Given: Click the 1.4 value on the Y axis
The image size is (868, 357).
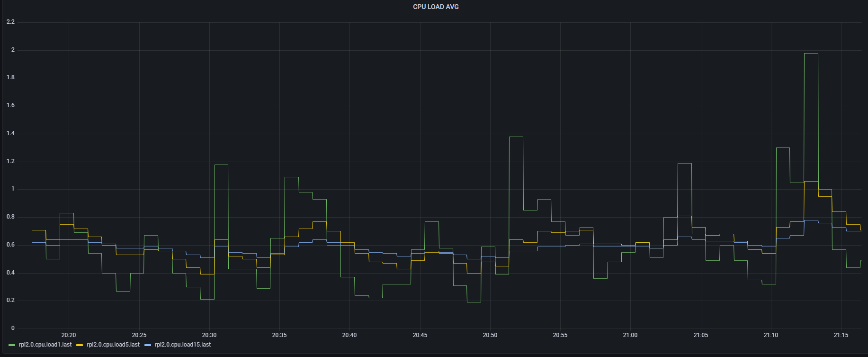Looking at the screenshot, I should [10, 133].
